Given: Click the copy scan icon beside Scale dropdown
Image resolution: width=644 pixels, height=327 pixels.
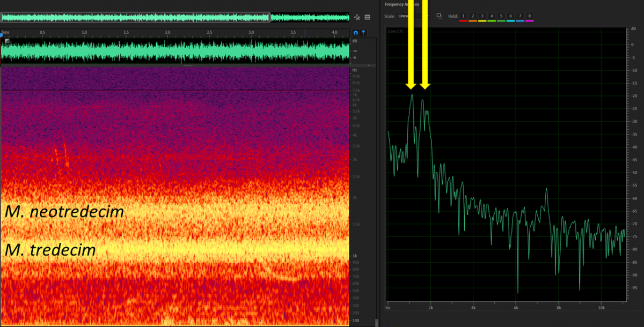Looking at the screenshot, I should (439, 16).
